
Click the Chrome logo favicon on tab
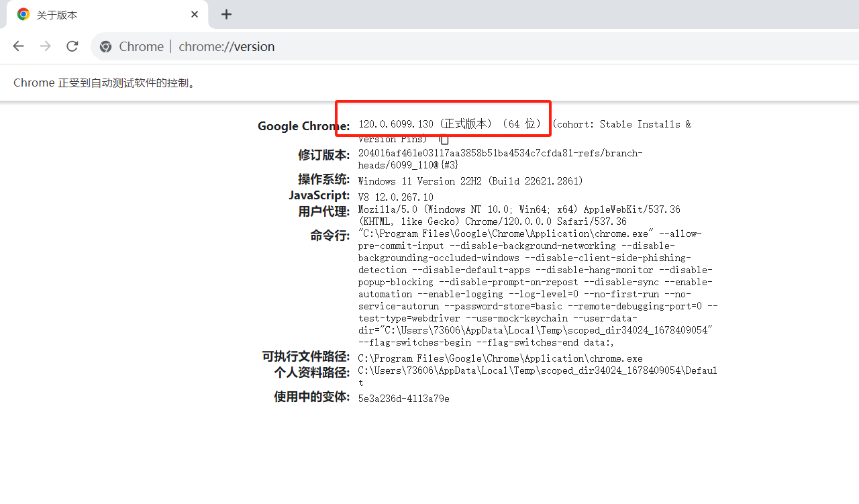[x=23, y=14]
